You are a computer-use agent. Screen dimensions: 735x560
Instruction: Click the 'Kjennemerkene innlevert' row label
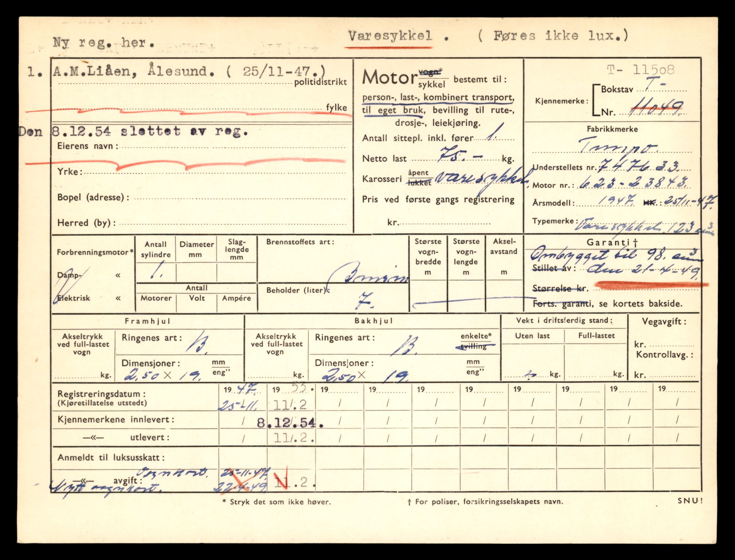[x=116, y=420]
